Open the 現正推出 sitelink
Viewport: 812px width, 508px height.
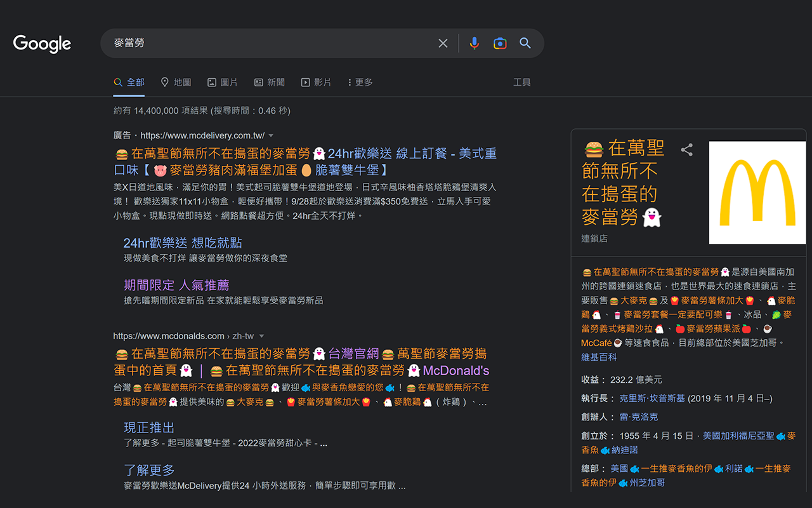149,428
